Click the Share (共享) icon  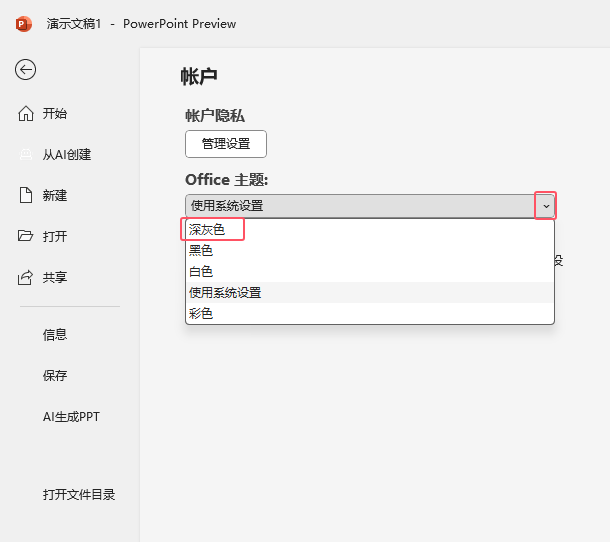point(26,278)
